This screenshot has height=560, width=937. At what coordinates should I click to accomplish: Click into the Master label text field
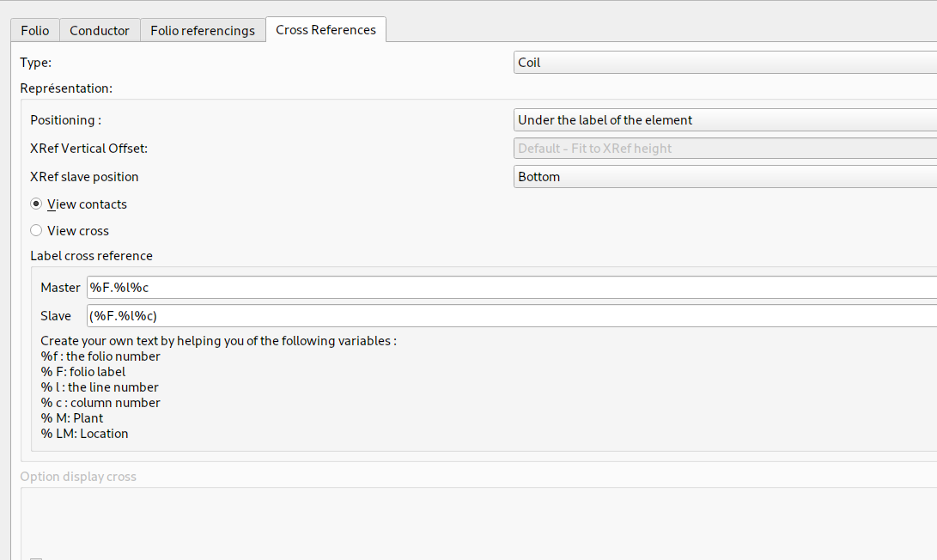511,288
